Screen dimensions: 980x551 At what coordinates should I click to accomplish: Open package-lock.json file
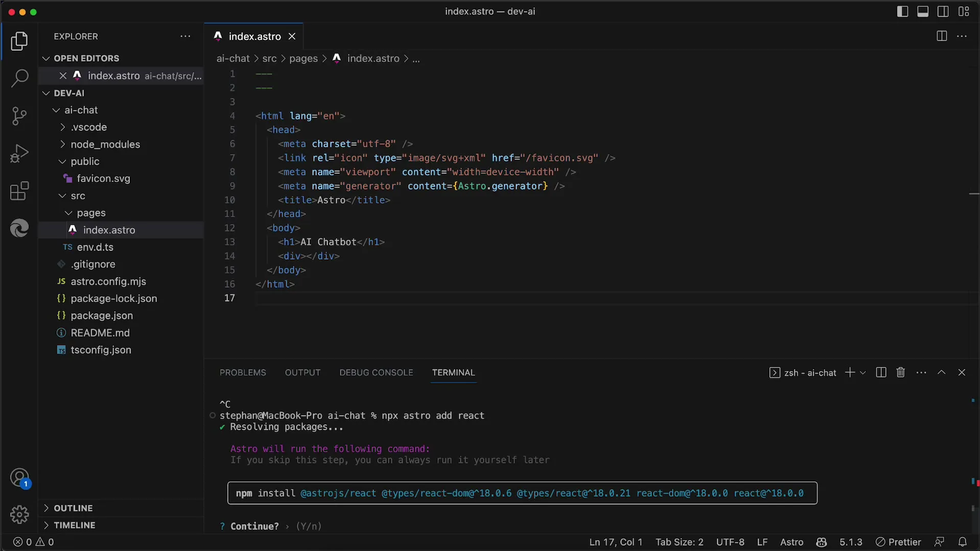point(122,299)
